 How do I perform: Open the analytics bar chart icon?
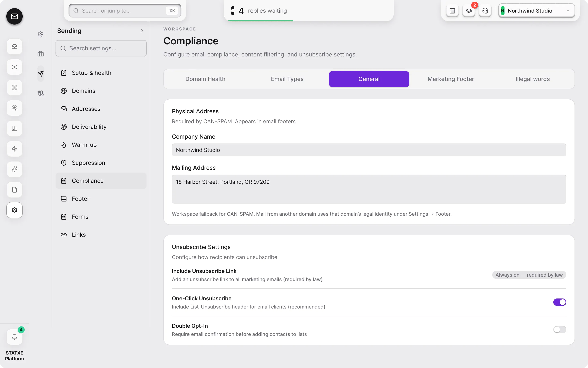(x=14, y=128)
